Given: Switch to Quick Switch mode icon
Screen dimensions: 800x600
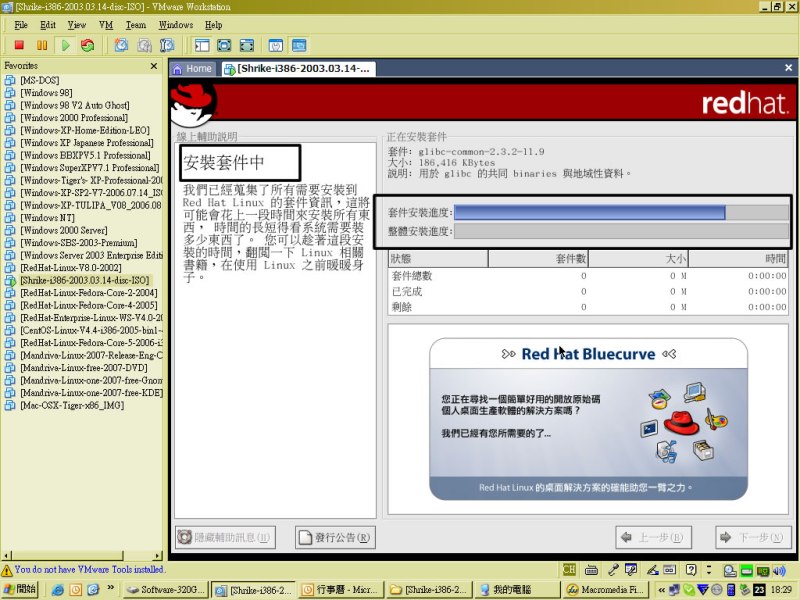Looking at the screenshot, I should coord(224,45).
